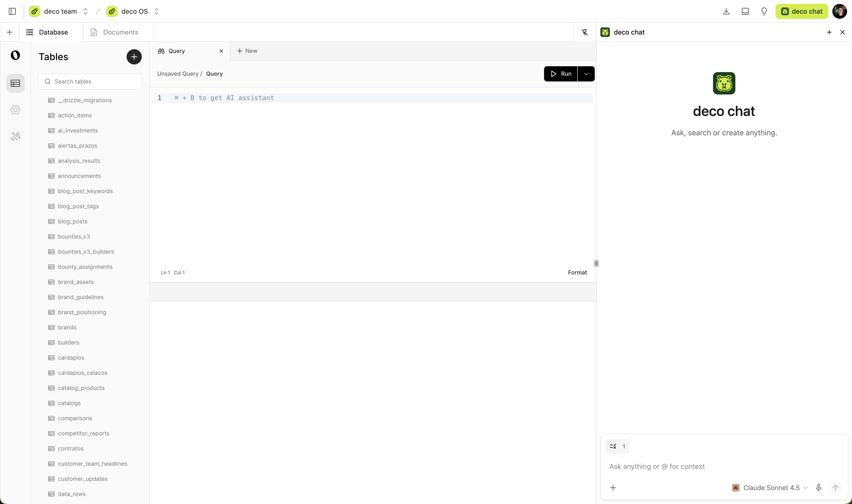Run the current query
852x504 pixels.
tap(561, 74)
